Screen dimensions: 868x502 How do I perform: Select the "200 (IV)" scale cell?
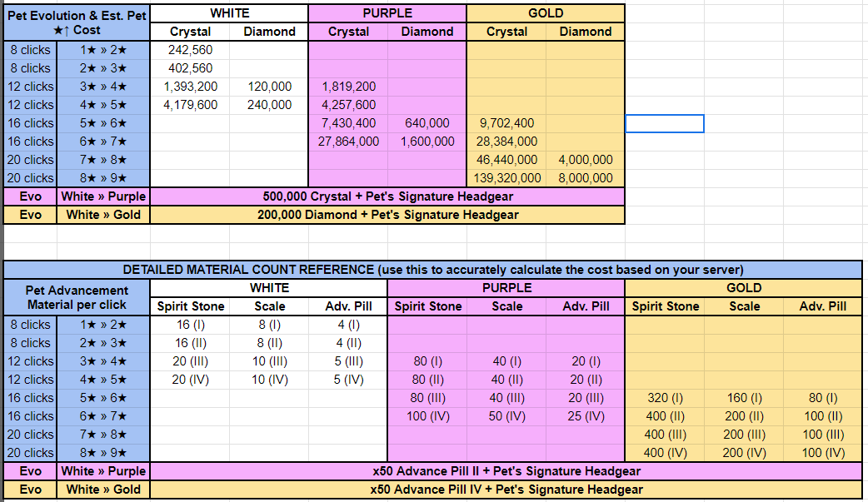coord(744,452)
